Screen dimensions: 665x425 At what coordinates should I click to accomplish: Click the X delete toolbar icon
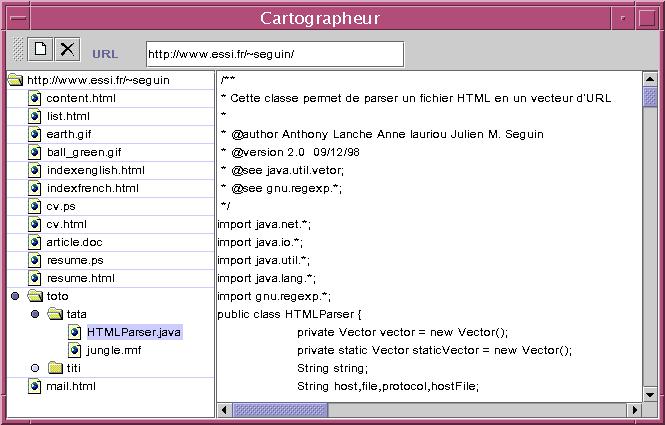[x=67, y=49]
